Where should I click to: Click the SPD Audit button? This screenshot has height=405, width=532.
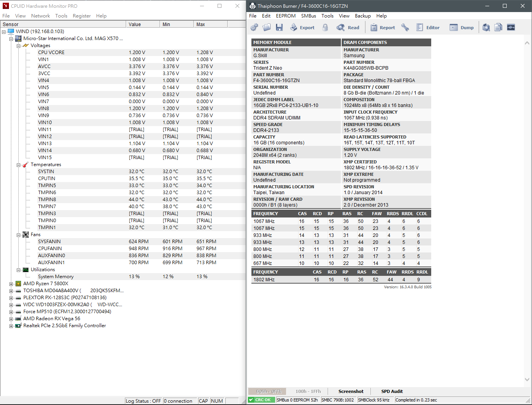pyautogui.click(x=392, y=391)
